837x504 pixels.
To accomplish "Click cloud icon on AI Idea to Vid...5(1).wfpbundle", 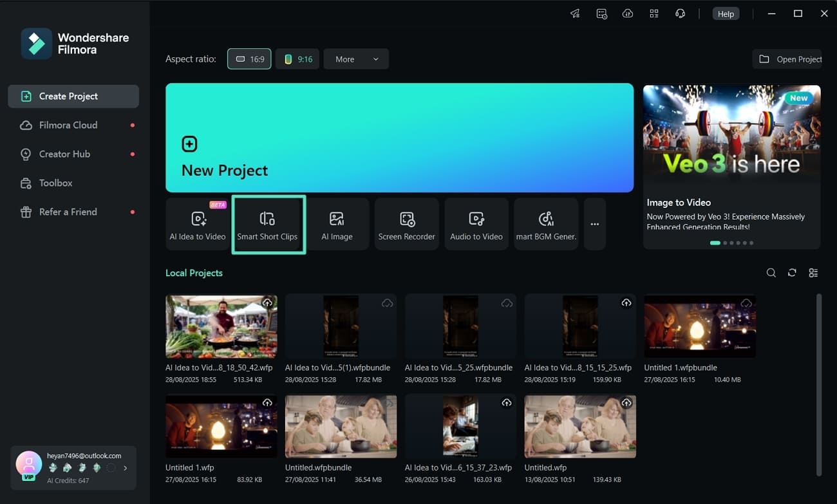I will coord(387,303).
